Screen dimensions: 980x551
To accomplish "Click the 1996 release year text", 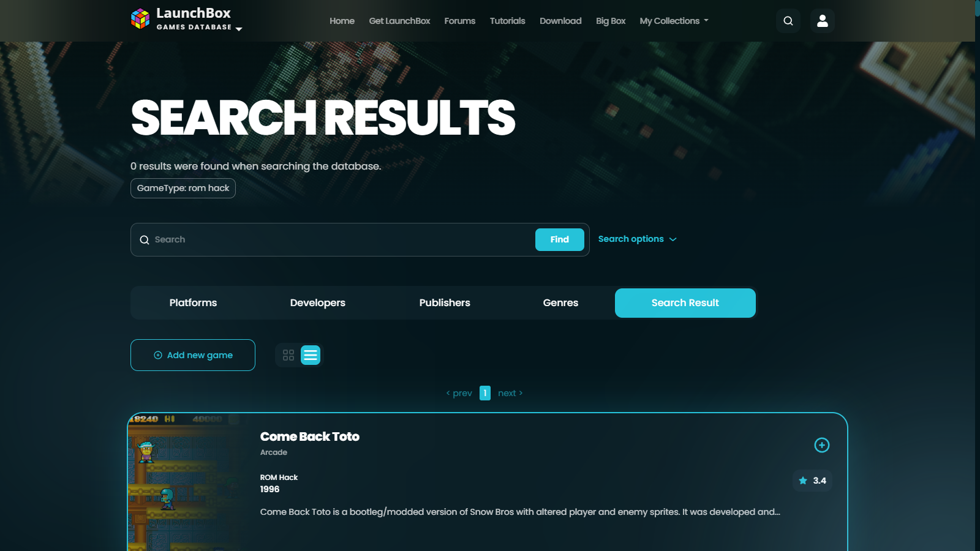I will pyautogui.click(x=269, y=489).
